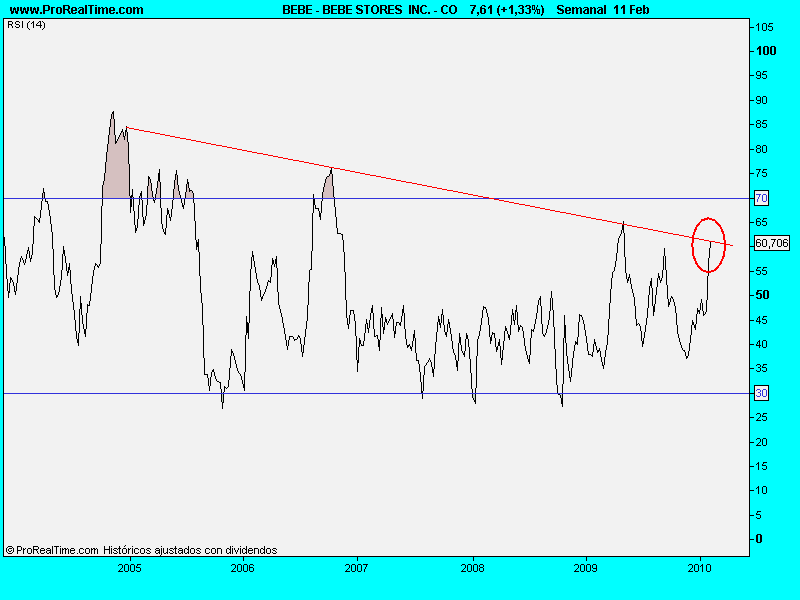Click the 0 value on the RSI scale

tap(759, 539)
